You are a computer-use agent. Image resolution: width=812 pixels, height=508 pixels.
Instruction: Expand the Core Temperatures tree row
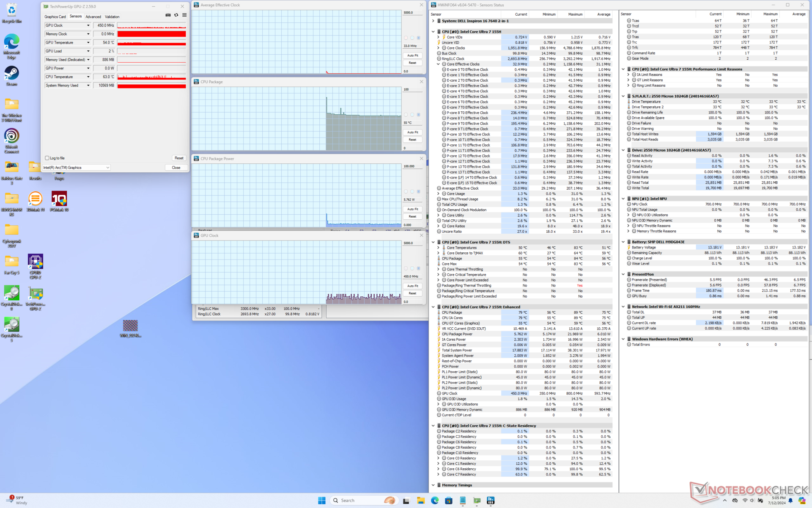[438, 248]
